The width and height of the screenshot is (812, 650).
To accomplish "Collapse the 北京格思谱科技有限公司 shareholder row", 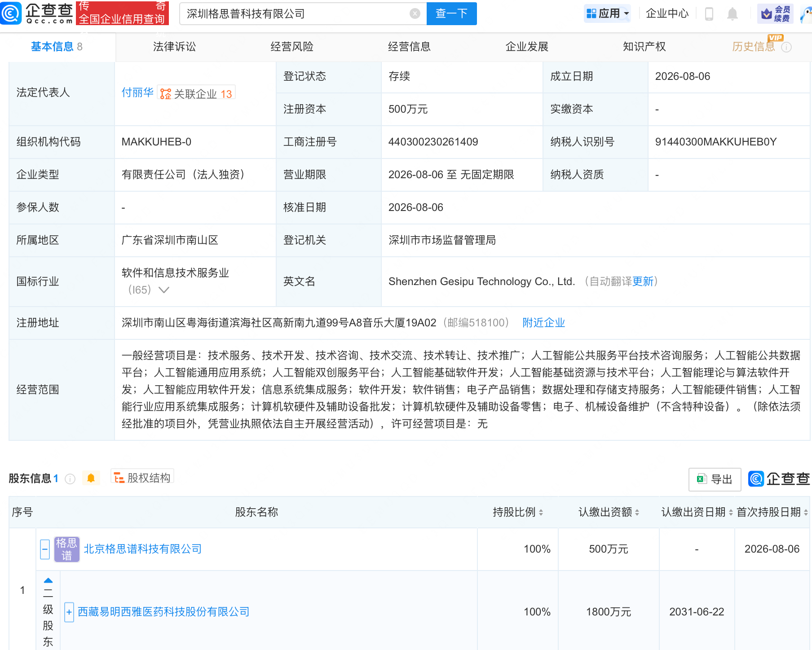I will [45, 549].
